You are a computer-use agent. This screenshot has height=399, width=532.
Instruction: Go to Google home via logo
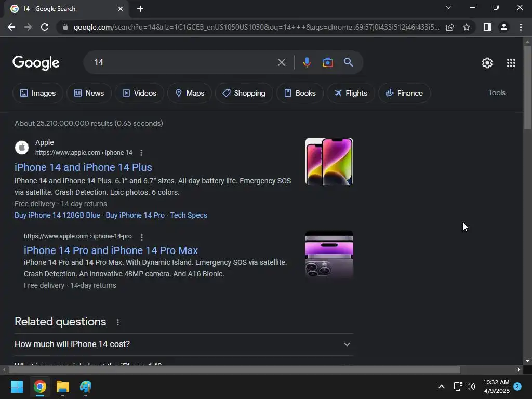tap(36, 63)
